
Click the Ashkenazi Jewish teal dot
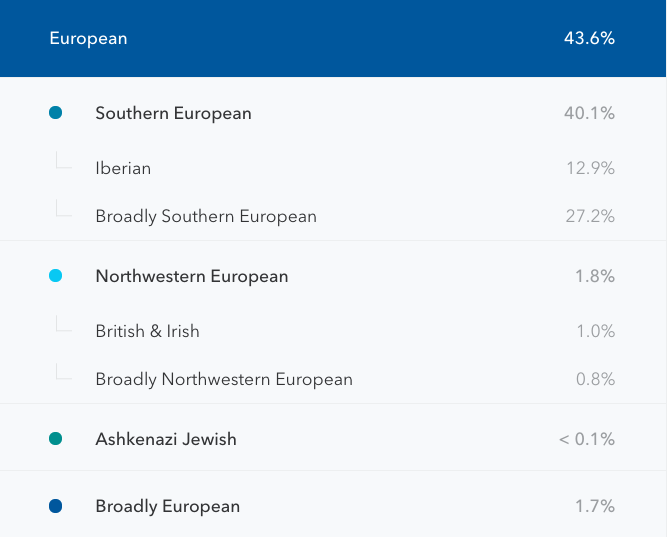[x=55, y=438]
